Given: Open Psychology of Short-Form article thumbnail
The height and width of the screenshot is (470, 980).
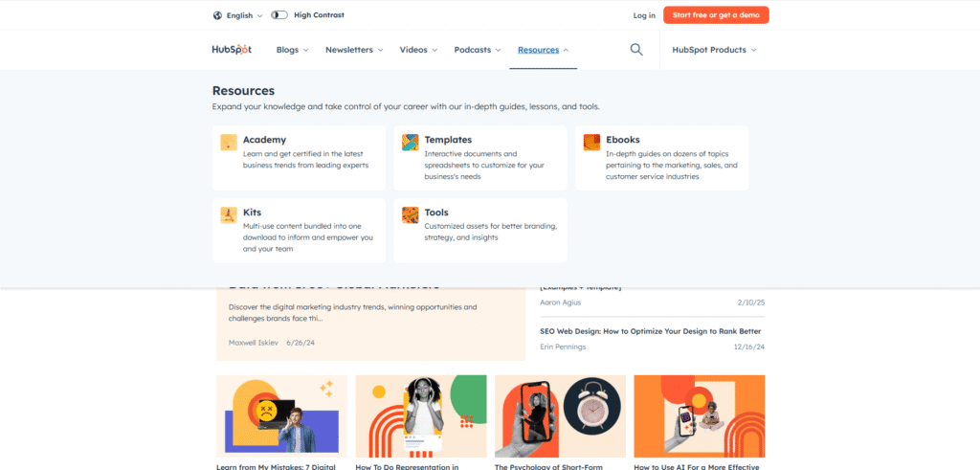Looking at the screenshot, I should click(x=560, y=416).
